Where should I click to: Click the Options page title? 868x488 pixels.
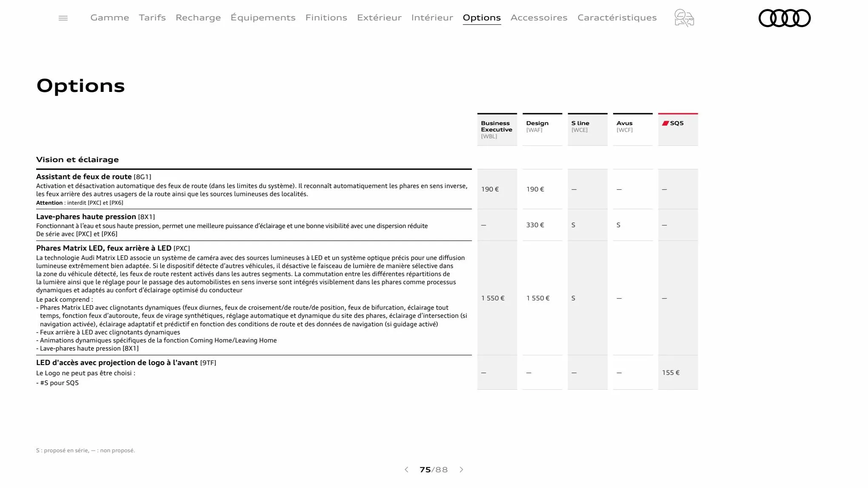[81, 86]
